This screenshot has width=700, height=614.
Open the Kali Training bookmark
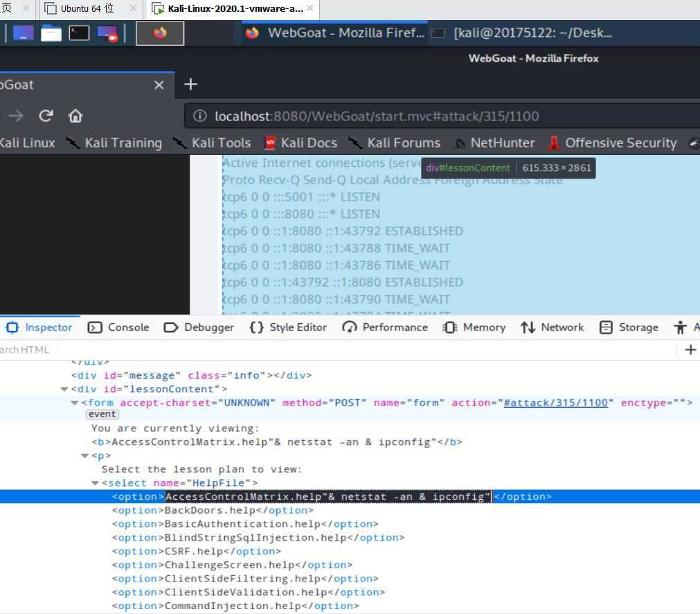(114, 143)
